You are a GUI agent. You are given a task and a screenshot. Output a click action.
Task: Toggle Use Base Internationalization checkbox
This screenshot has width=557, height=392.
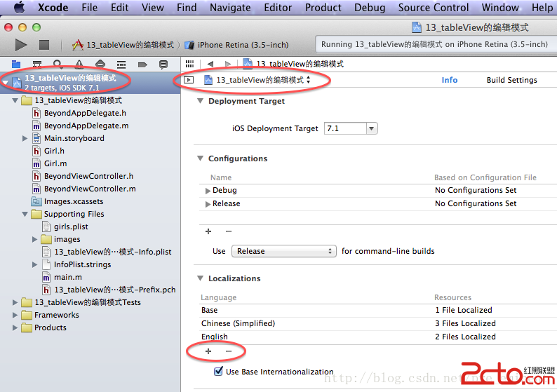tap(218, 371)
